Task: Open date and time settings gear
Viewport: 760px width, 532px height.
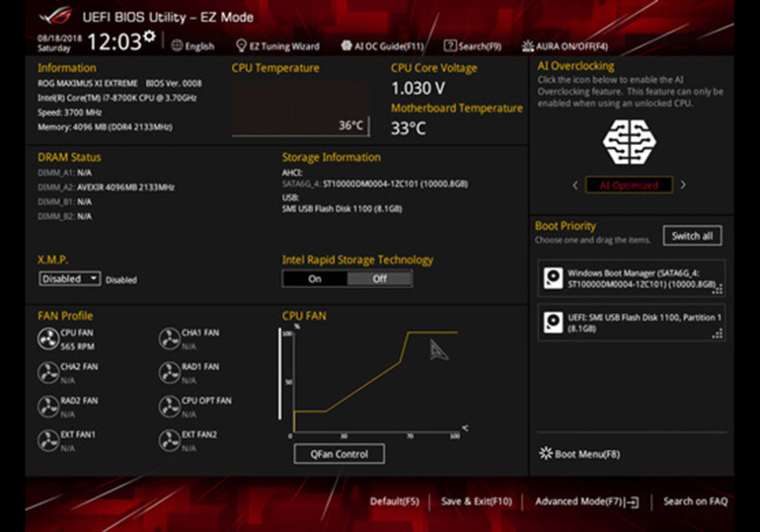Action: click(x=150, y=36)
